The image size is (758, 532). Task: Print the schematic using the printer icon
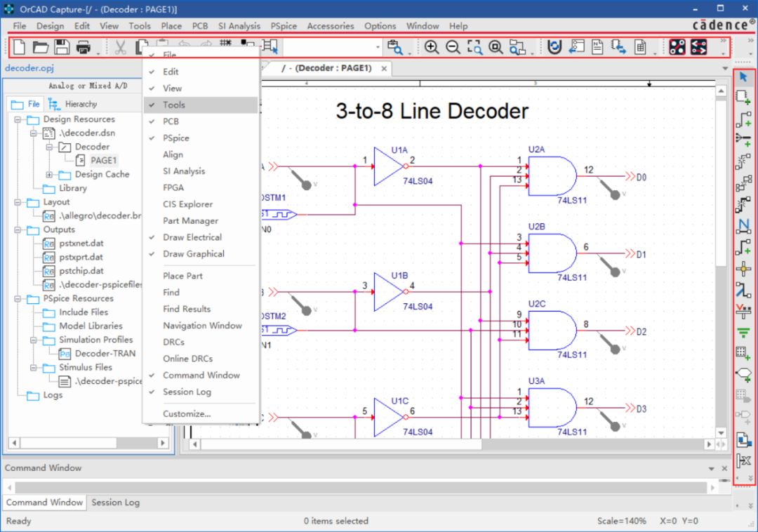(x=83, y=47)
